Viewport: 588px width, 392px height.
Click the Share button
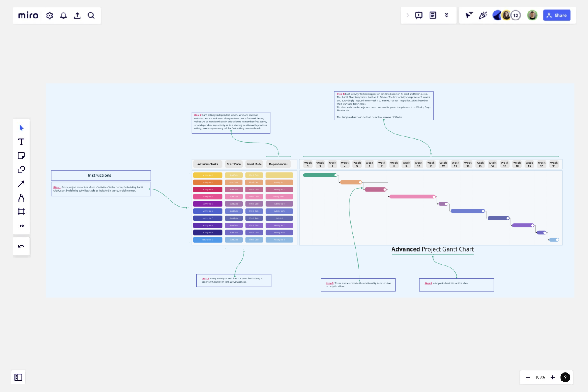tap(557, 15)
